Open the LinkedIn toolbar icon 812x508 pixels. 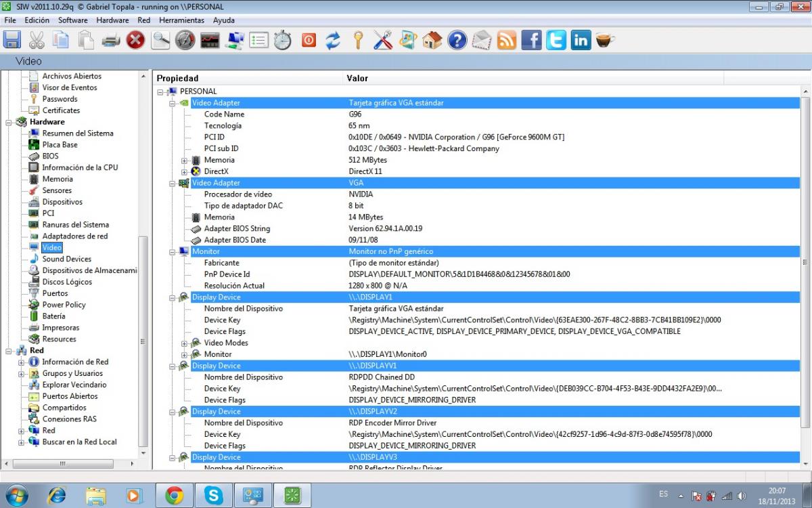click(x=581, y=40)
